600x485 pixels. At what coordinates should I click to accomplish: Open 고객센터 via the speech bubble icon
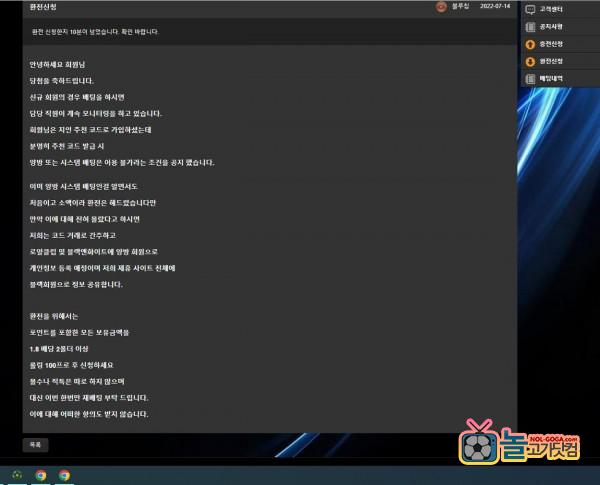pyautogui.click(x=530, y=8)
